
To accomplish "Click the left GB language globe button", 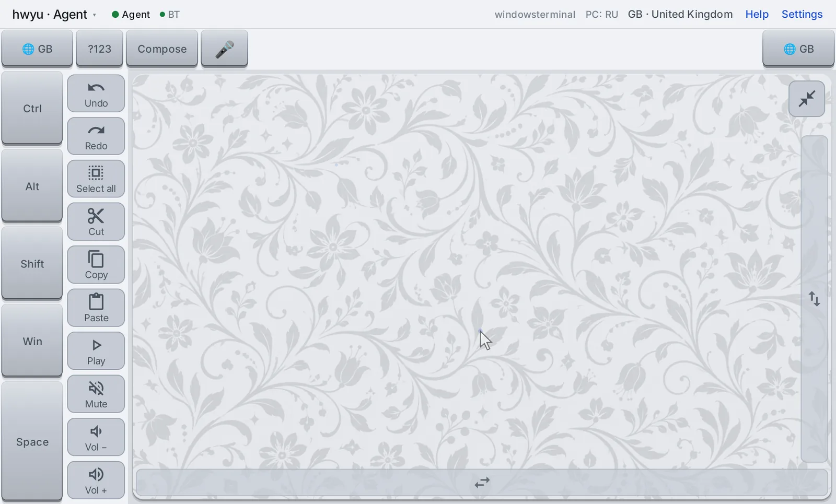I will (37, 49).
